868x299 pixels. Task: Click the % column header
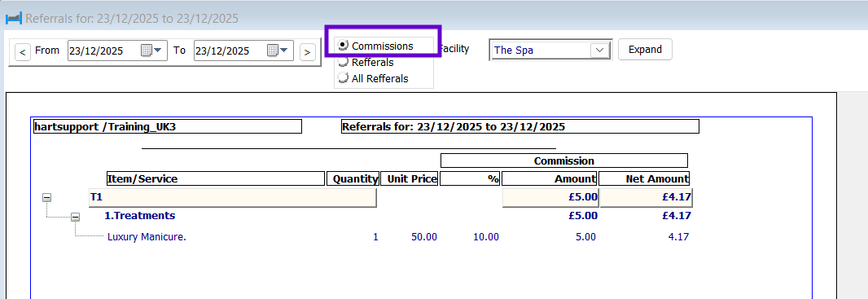[471, 179]
